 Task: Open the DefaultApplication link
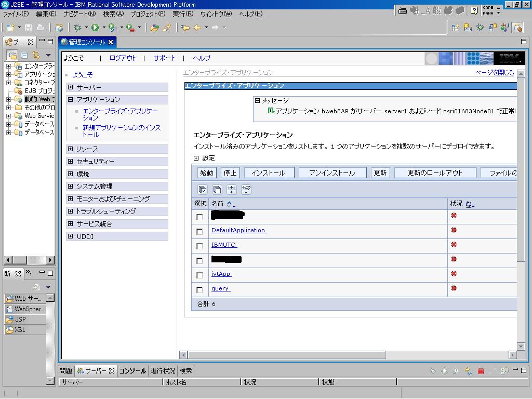pos(239,230)
